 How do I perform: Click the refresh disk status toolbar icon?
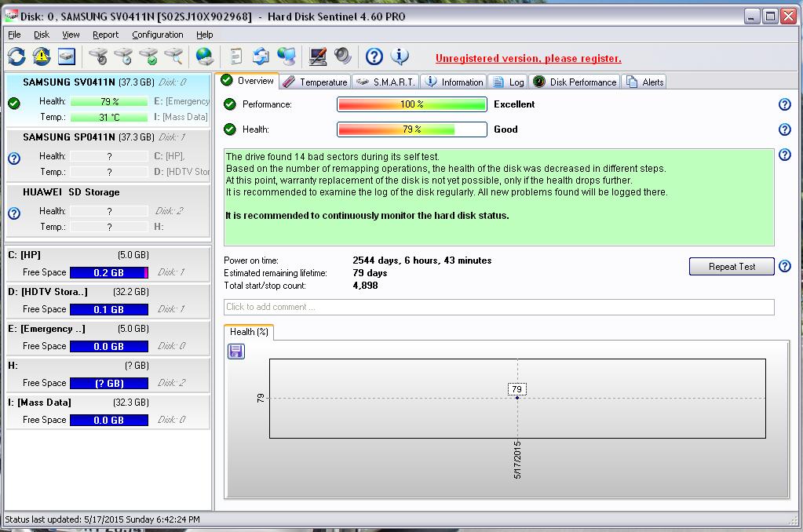(x=16, y=56)
